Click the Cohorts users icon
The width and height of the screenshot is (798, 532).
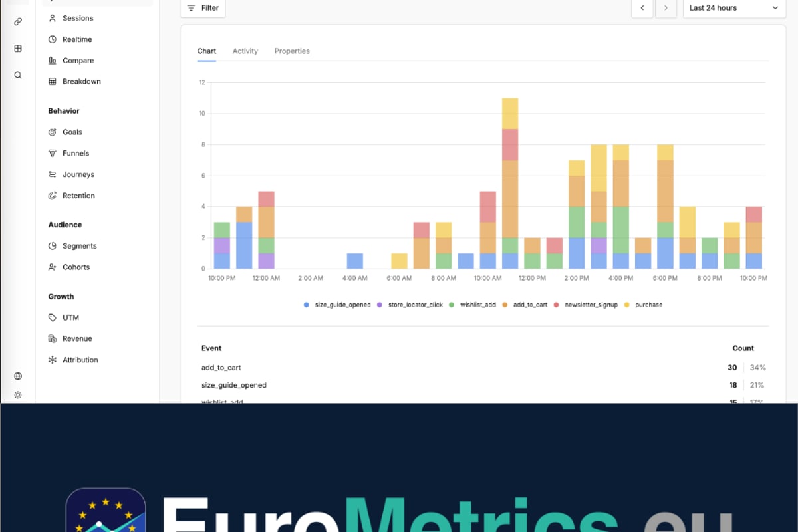(x=53, y=267)
